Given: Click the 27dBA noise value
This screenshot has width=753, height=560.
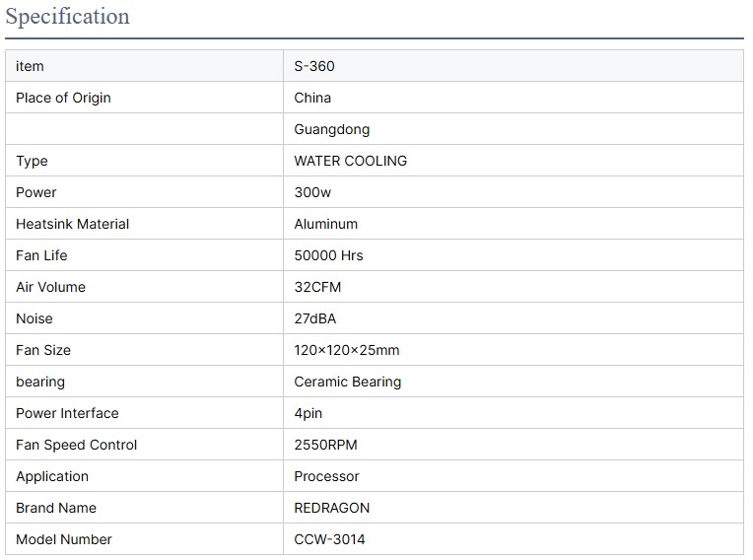Looking at the screenshot, I should 315,318.
